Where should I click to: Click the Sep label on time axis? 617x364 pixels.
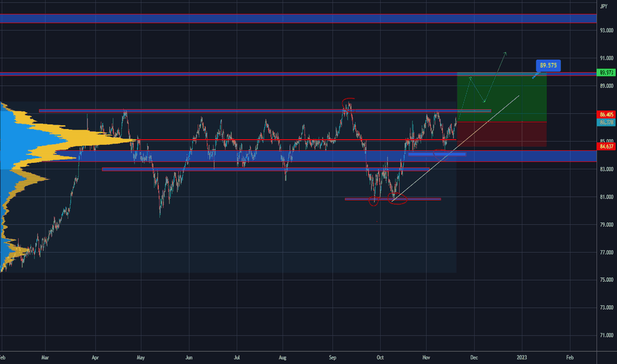tap(332, 357)
